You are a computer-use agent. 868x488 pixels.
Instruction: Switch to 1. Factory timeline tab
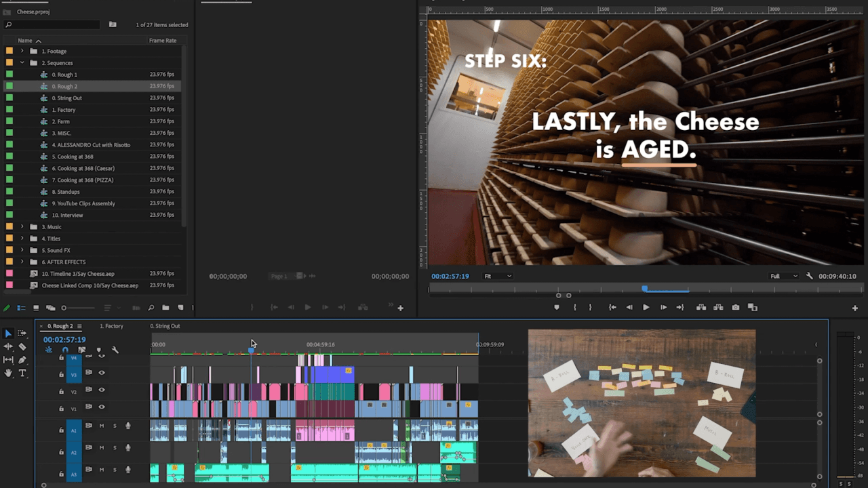tap(111, 326)
